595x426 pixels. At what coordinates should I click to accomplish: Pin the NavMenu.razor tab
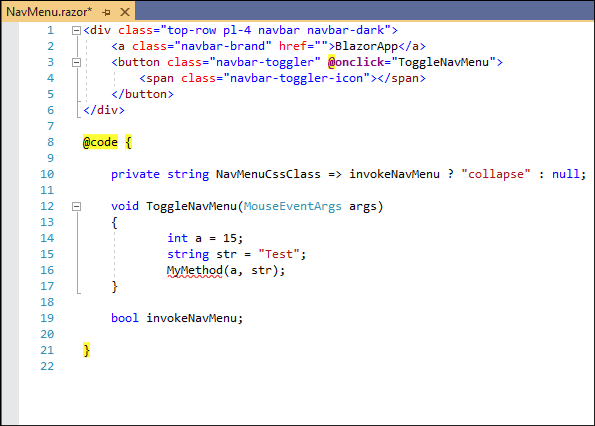click(x=106, y=13)
